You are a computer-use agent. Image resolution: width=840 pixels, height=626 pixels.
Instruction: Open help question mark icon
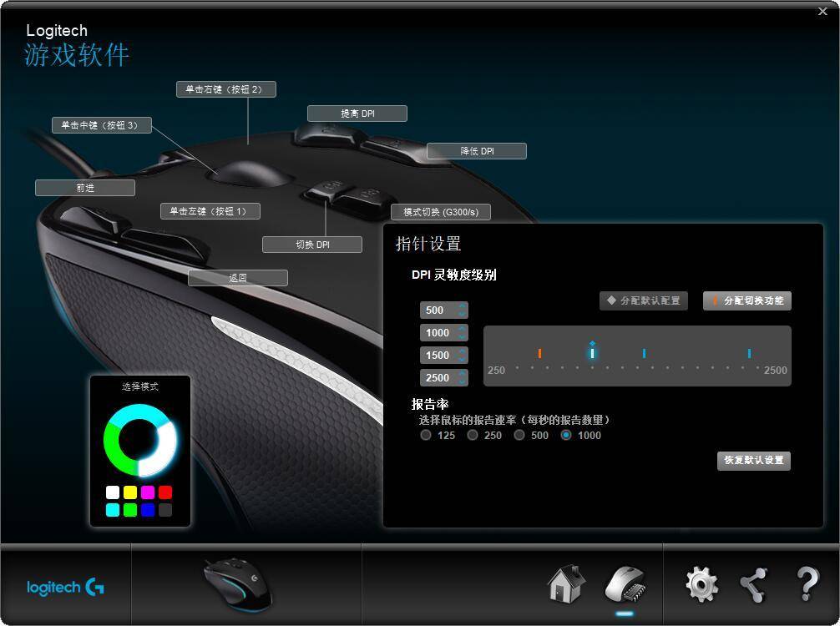807,583
